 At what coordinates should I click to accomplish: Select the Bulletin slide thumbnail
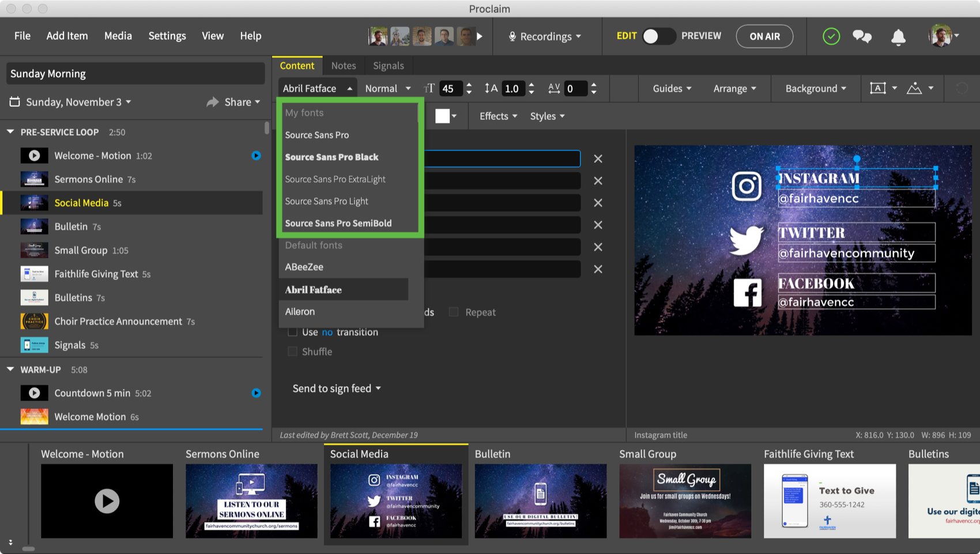(540, 500)
